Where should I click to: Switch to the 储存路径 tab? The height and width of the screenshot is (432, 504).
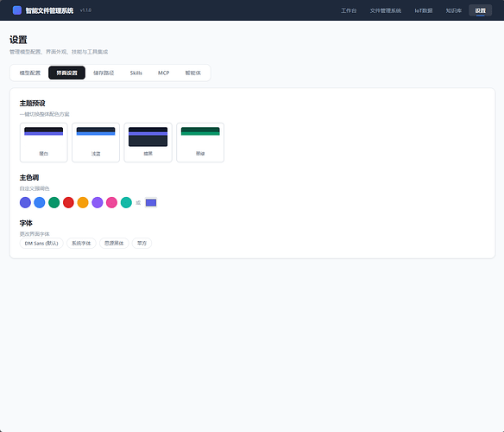pos(104,73)
